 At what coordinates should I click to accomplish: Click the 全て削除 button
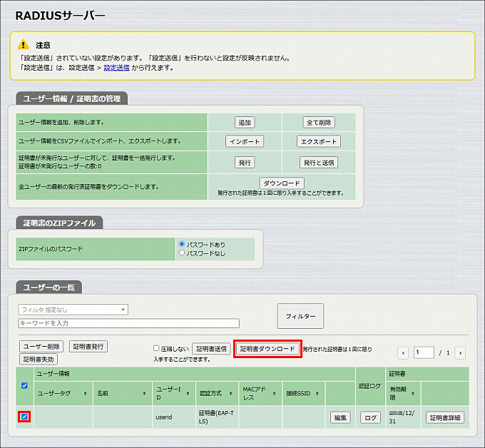point(319,123)
